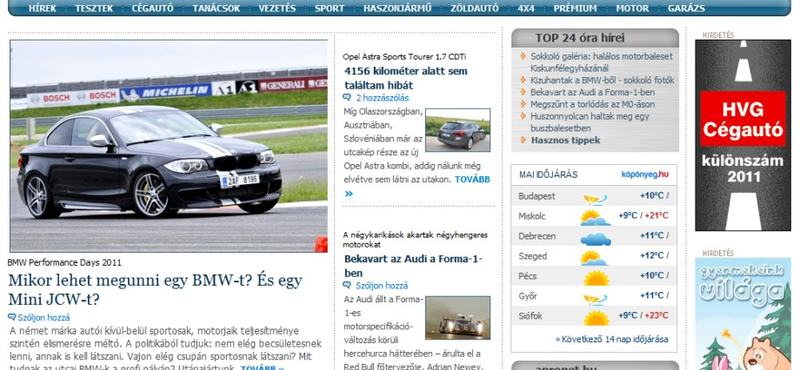
Task: Click the double-arrow icon after Opel TOVÁBB
Action: pos(349,193)
